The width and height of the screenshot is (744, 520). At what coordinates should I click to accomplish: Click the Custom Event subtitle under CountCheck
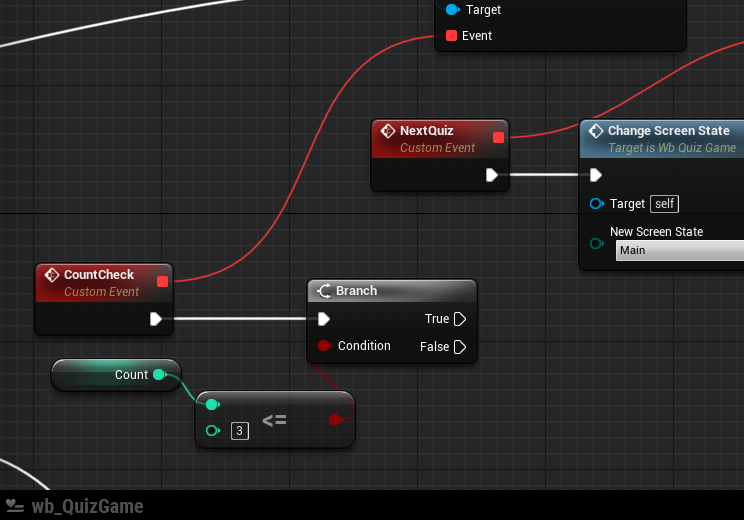102,292
